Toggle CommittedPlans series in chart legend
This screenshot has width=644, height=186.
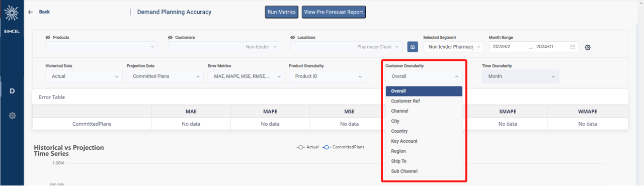343,147
